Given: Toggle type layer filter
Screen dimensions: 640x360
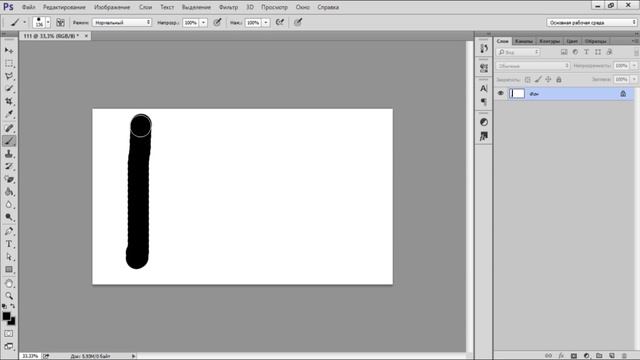Looking at the screenshot, I should tap(587, 52).
